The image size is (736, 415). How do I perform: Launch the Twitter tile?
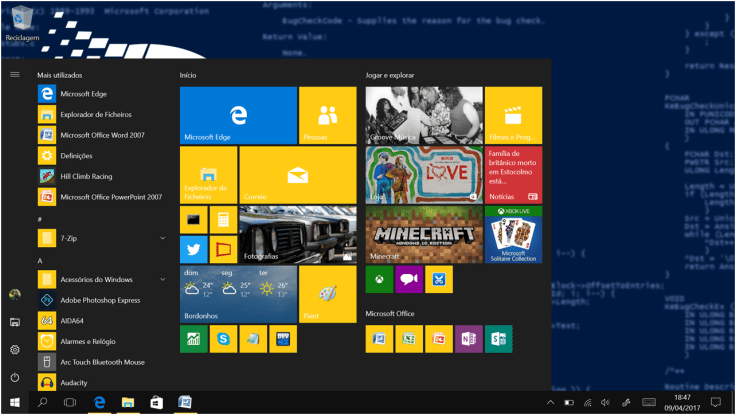pyautogui.click(x=193, y=250)
